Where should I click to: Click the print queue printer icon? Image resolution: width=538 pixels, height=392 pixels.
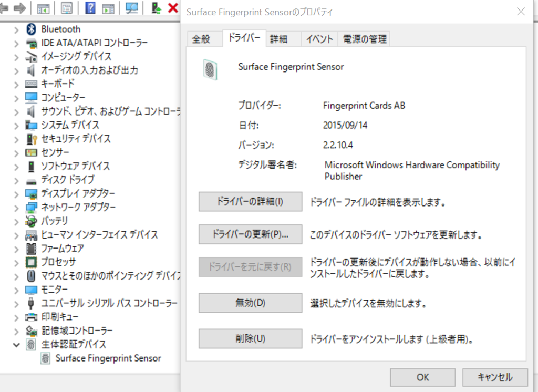pyautogui.click(x=31, y=317)
